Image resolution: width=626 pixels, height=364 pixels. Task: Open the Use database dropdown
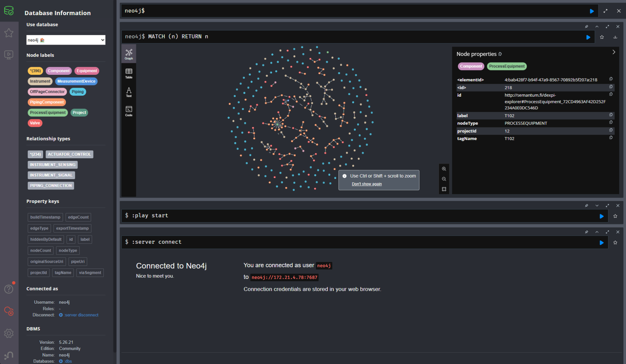tap(65, 40)
